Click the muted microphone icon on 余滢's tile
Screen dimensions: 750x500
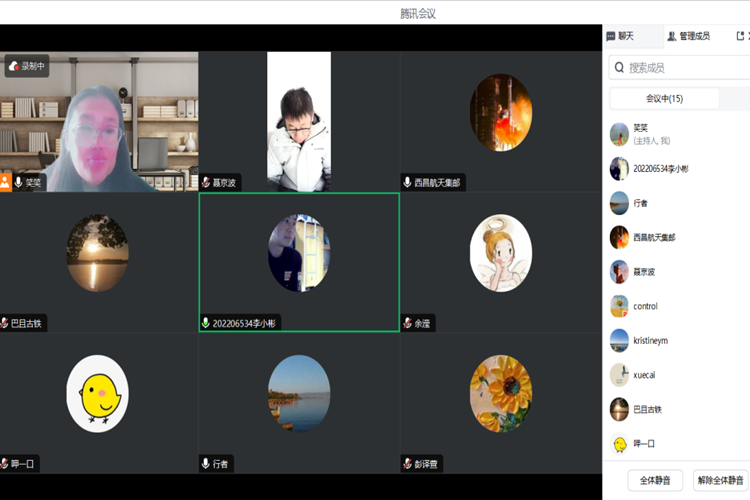pyautogui.click(x=407, y=323)
